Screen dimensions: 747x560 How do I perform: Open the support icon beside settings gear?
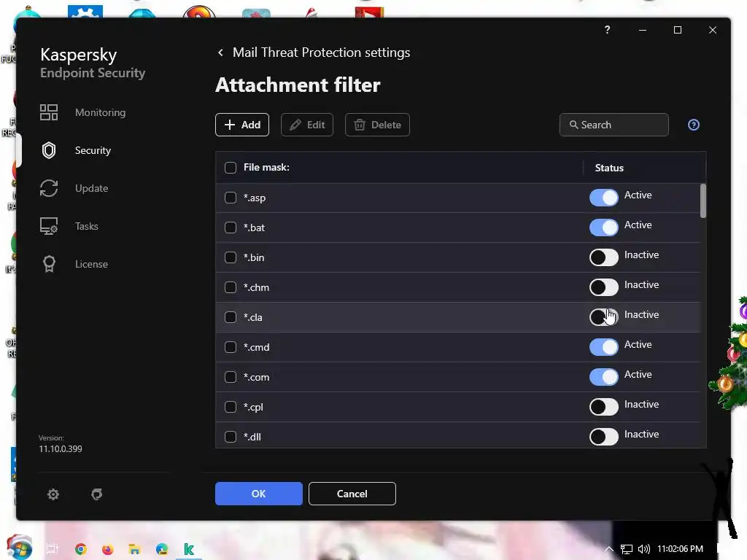pos(97,494)
